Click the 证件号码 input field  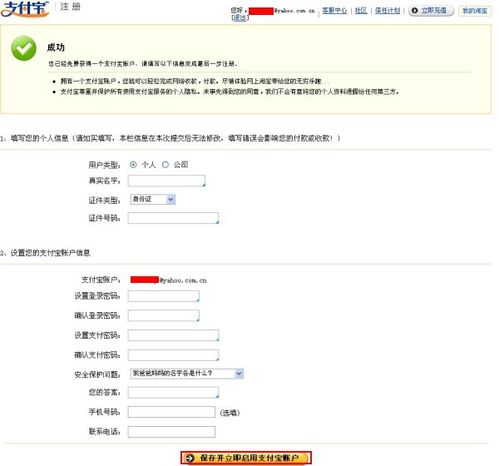coord(173,218)
